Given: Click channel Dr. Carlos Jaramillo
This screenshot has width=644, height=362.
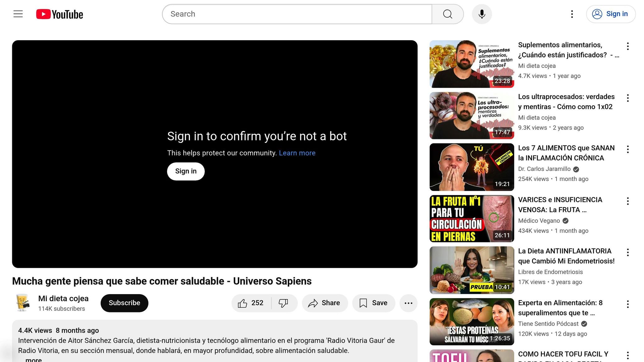Looking at the screenshot, I should click(544, 169).
